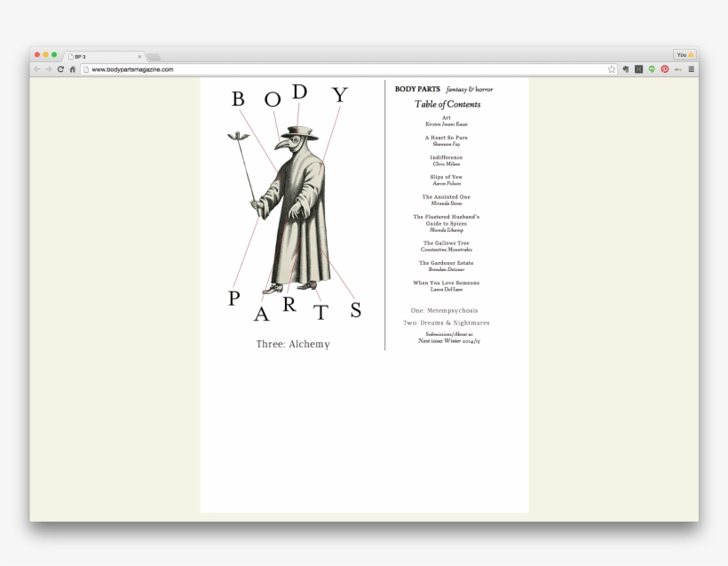Click the Evernote elephant extension icon
The height and width of the screenshot is (566, 728).
(x=625, y=69)
